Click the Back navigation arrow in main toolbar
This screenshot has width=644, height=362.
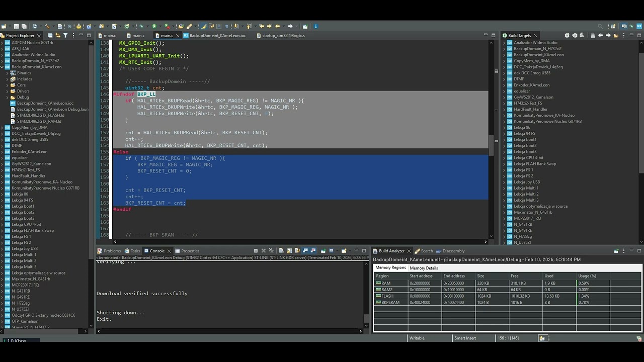pyautogui.click(x=277, y=26)
